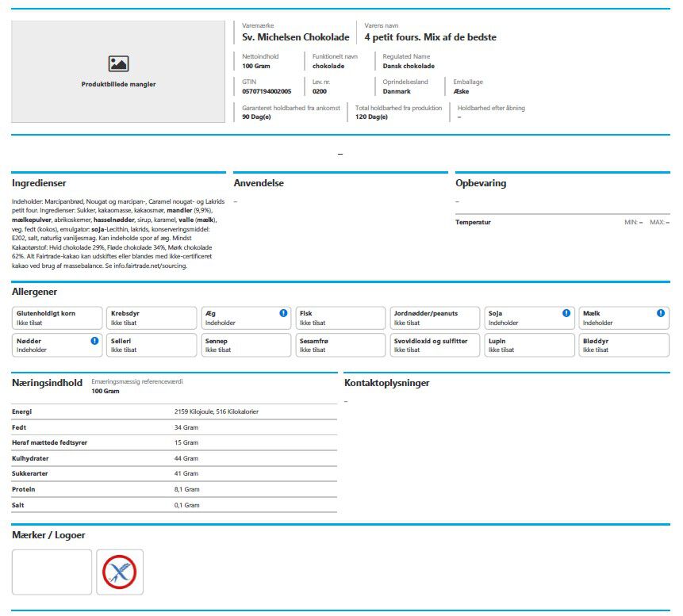Click the info icon on the Mælk allergen card
This screenshot has width=683, height=616.
pos(661,313)
